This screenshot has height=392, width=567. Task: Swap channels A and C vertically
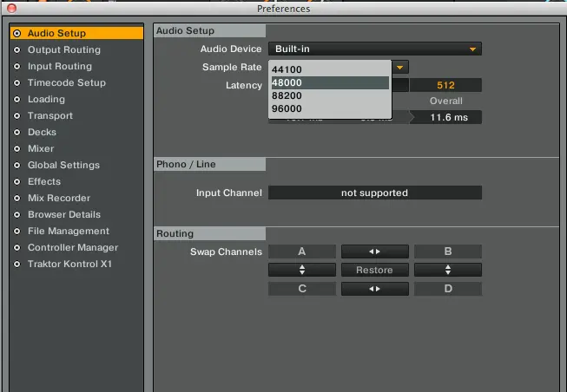pos(301,270)
